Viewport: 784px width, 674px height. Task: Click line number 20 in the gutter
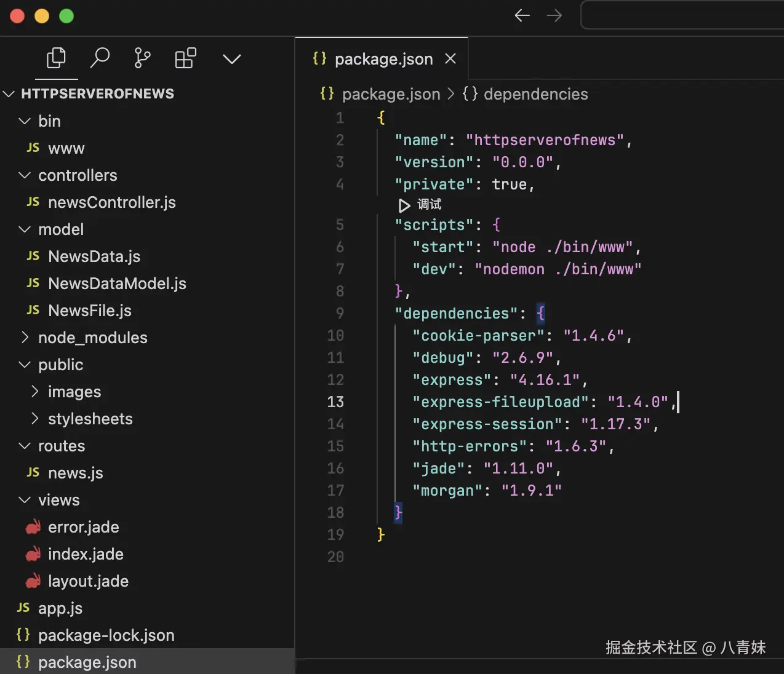(335, 557)
